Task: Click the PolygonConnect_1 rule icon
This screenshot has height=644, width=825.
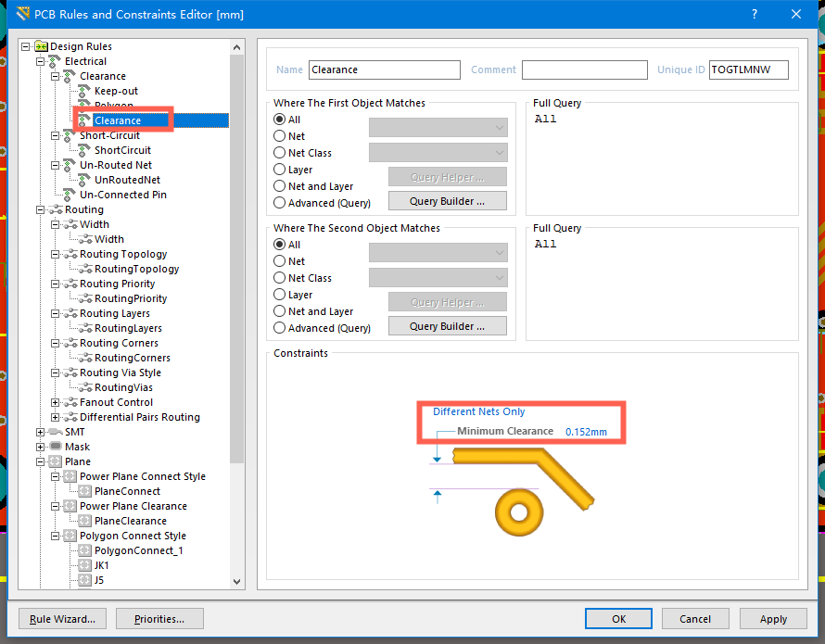Action: tap(85, 550)
